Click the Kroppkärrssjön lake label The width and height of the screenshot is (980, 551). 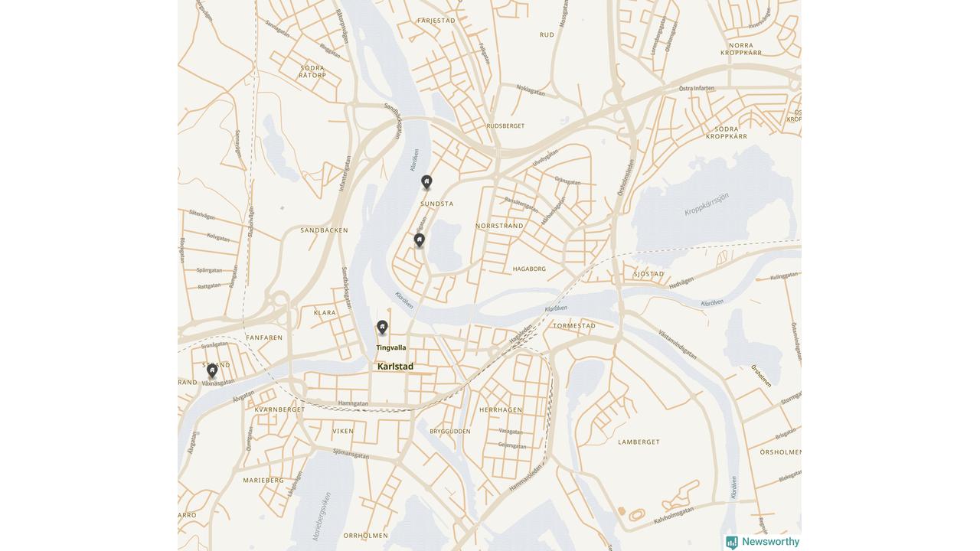tap(707, 204)
